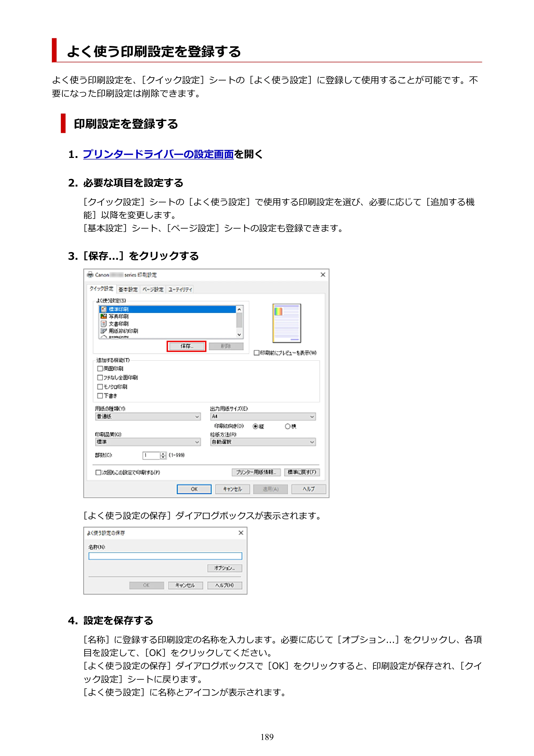
Task: Click the 標準に戻す(F) button
Action: click(x=302, y=472)
